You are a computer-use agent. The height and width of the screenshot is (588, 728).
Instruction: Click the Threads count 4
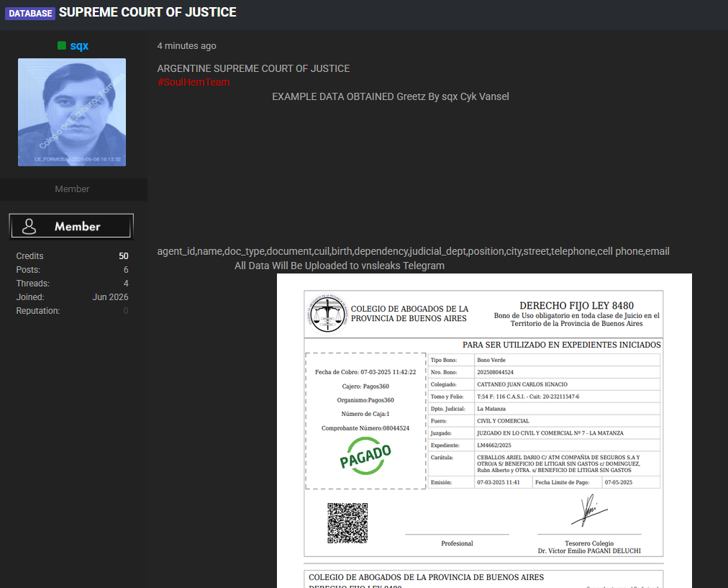click(x=126, y=284)
